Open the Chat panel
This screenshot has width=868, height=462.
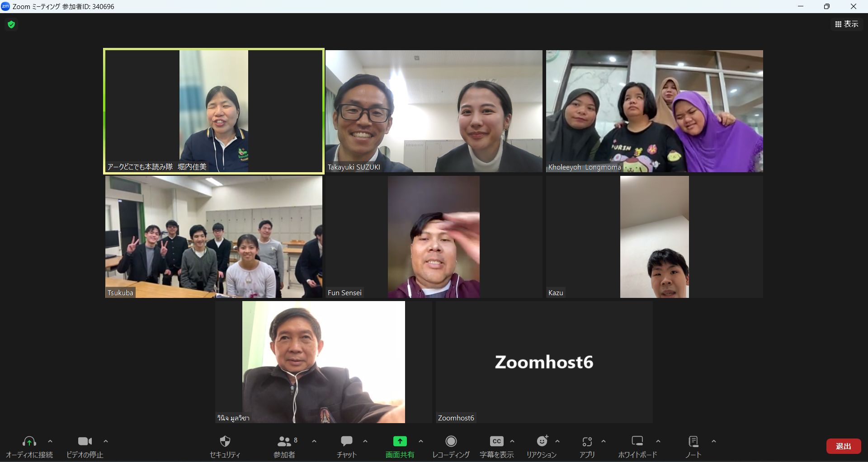(x=347, y=442)
